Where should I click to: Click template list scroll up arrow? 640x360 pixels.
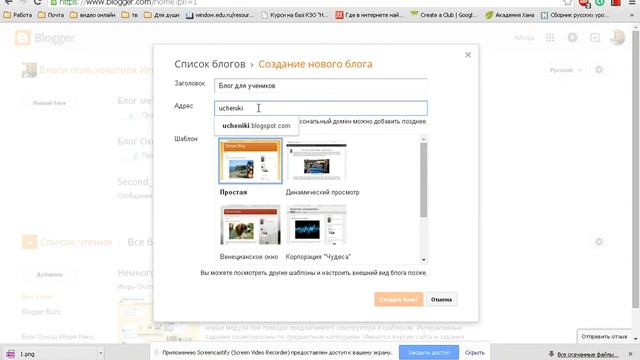coord(424,139)
